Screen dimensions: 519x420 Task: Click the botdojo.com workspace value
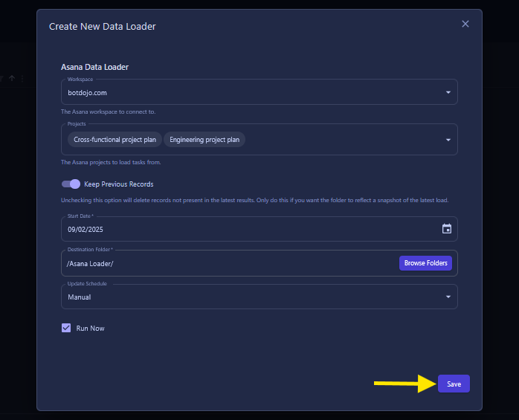coord(88,94)
